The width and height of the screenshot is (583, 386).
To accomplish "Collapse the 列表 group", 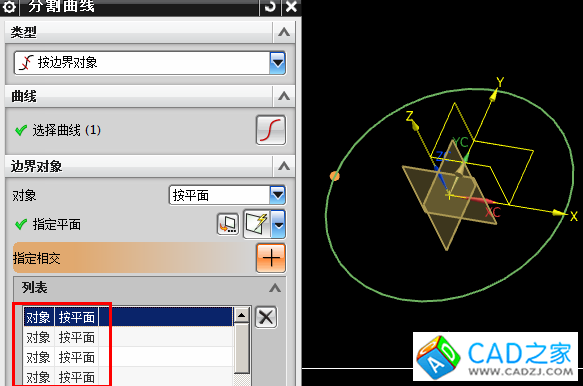I will 275,288.
